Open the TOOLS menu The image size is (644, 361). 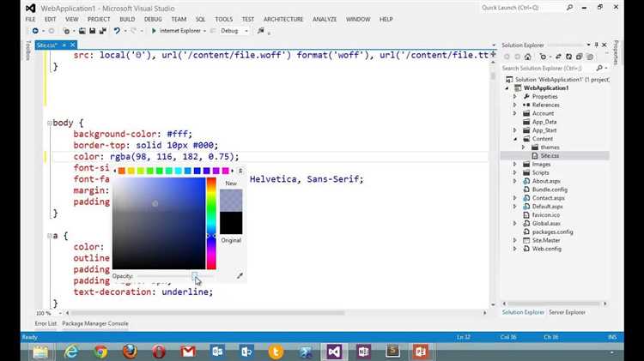pos(224,19)
